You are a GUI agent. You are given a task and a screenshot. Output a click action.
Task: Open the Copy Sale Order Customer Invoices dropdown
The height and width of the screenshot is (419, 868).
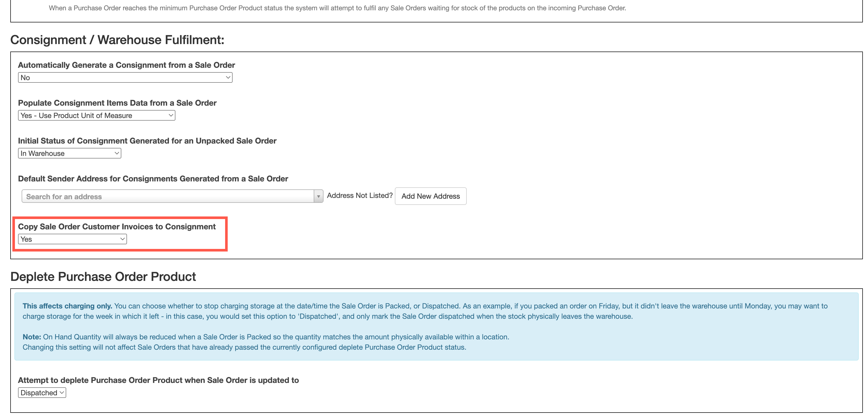[72, 239]
